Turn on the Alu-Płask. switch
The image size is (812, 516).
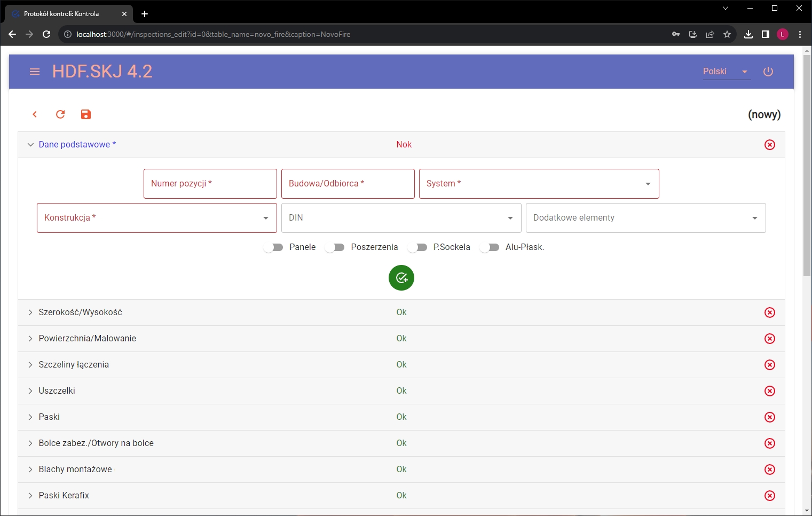click(x=490, y=247)
